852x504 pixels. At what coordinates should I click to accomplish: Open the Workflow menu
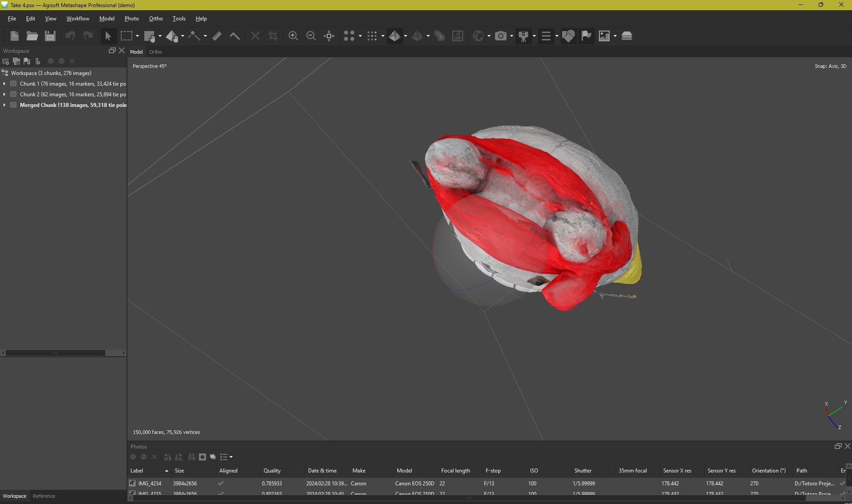tap(78, 19)
